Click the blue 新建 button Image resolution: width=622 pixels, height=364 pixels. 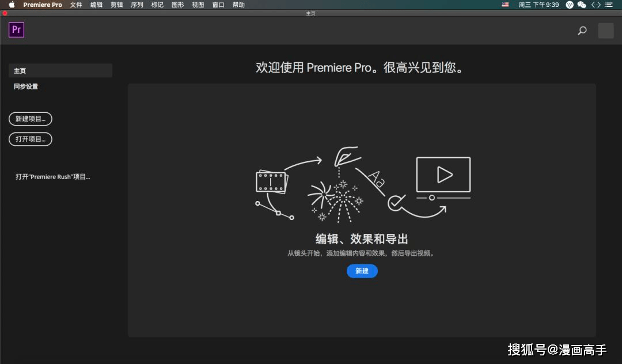click(x=362, y=271)
